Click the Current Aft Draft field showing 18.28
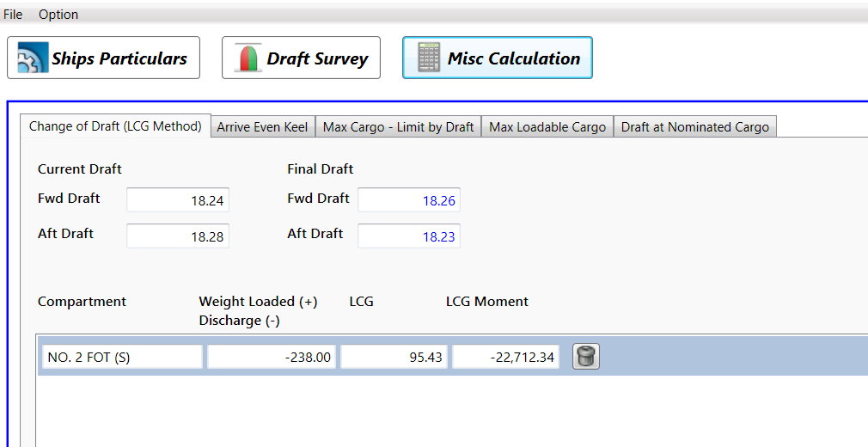The width and height of the screenshot is (868, 447). tap(178, 236)
